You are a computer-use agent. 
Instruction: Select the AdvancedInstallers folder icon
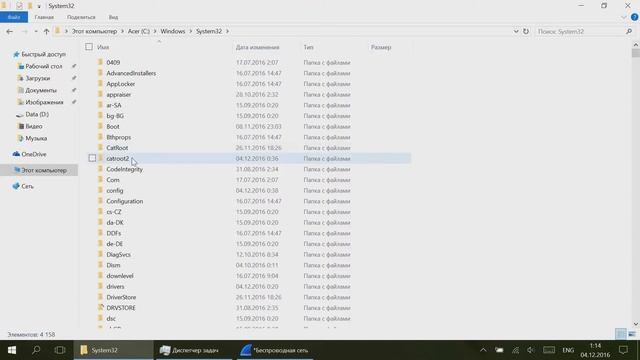[100, 73]
